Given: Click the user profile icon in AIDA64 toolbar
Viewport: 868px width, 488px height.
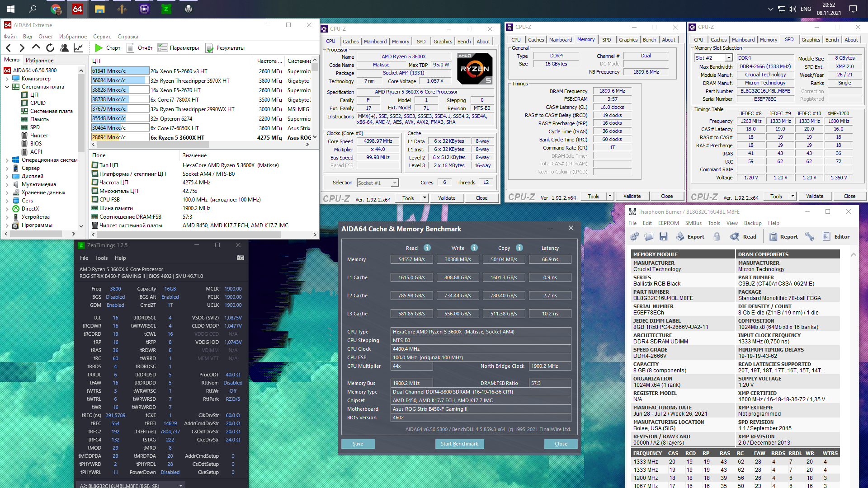Looking at the screenshot, I should [x=64, y=48].
